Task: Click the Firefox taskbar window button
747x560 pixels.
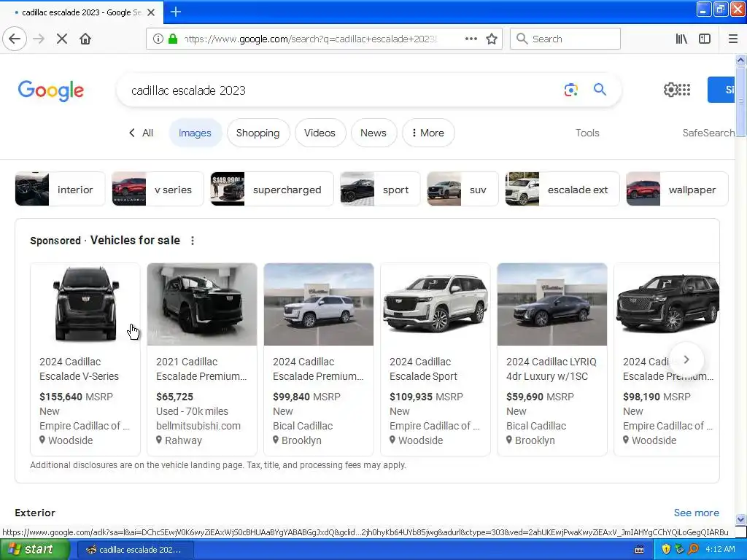Action: pyautogui.click(x=135, y=550)
